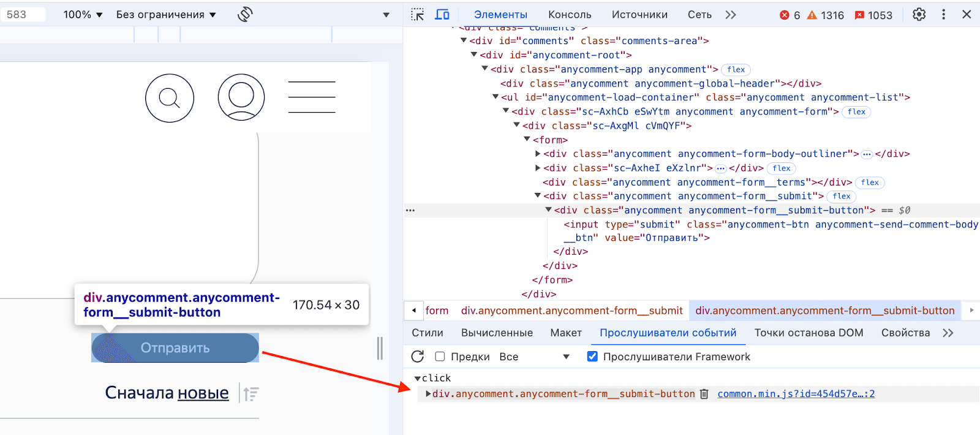Close the DevTools panel
Image resolution: width=980 pixels, height=435 pixels.
967,15
